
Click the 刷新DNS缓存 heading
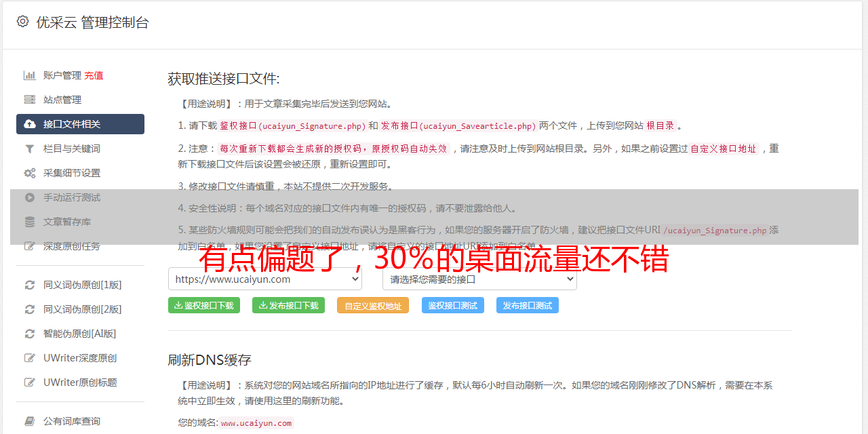[210, 359]
